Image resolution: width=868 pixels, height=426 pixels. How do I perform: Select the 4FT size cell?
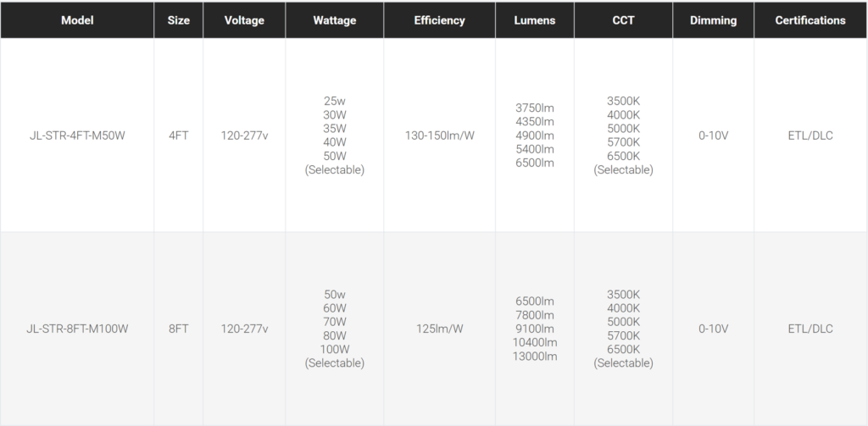tap(179, 136)
